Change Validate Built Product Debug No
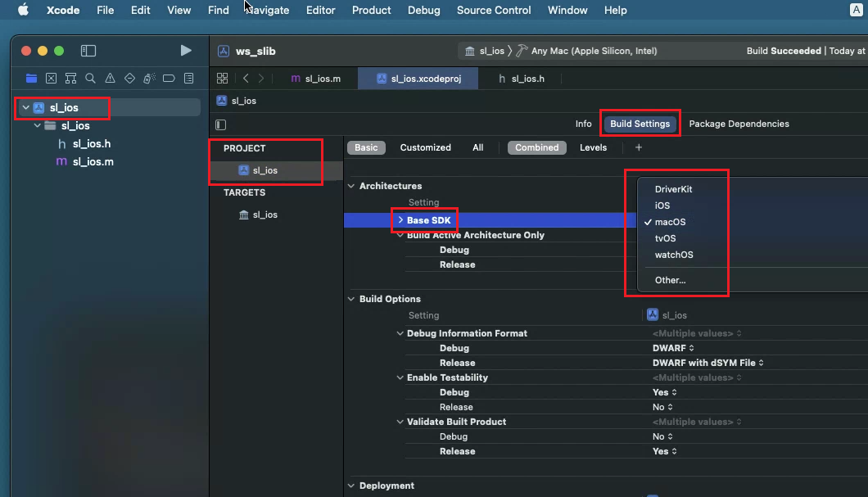 (x=662, y=436)
